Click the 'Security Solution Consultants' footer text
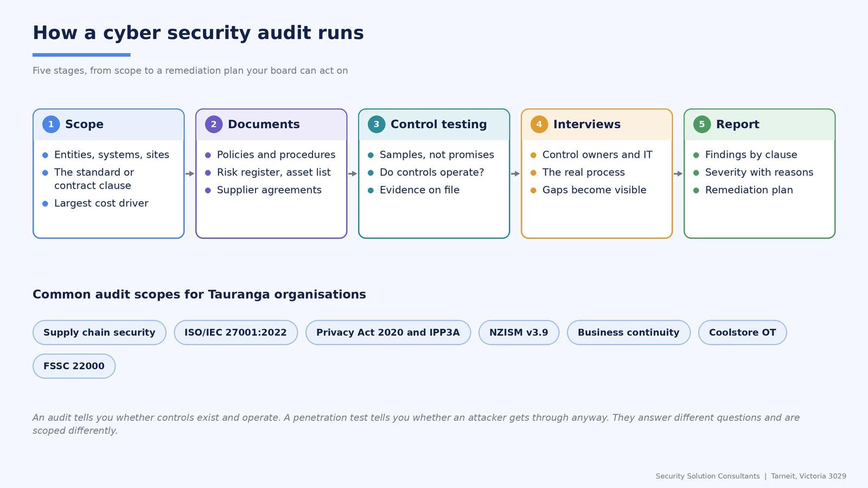The image size is (868, 488). coord(707,476)
